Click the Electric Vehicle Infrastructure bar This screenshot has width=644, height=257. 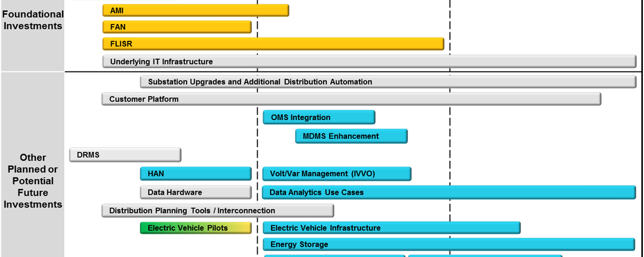(391, 228)
